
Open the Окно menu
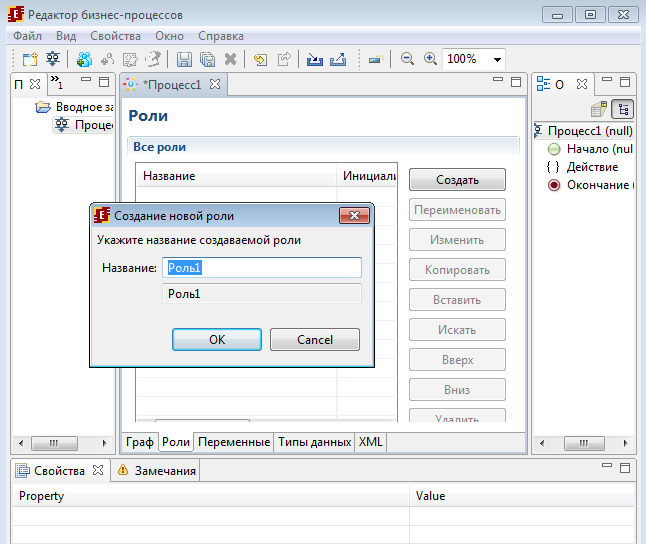tap(169, 36)
